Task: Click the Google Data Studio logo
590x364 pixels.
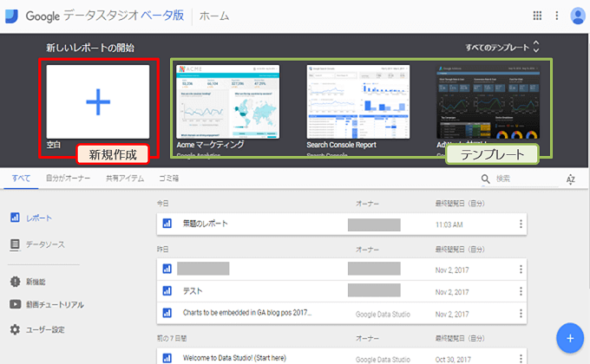Action: point(11,16)
